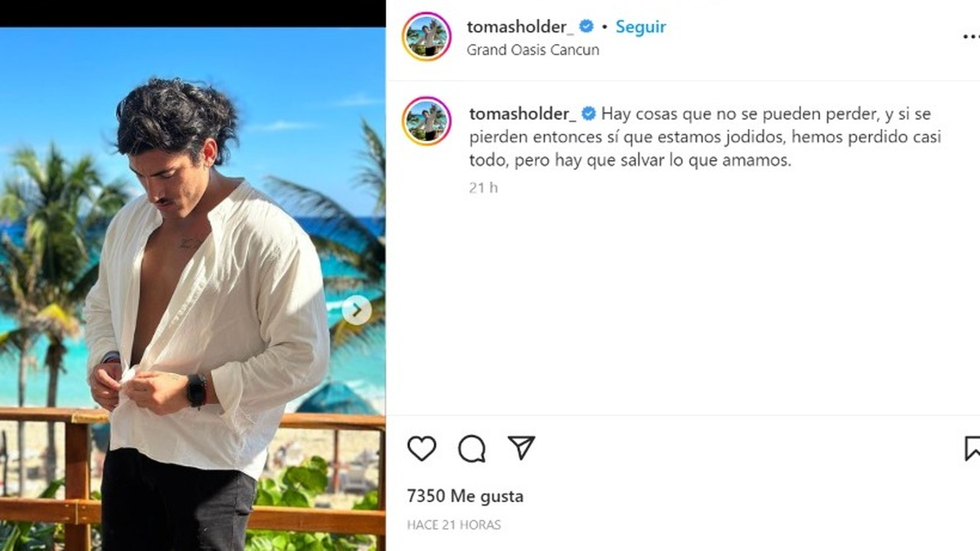This screenshot has width=980, height=551.
Task: View the 7350 Me gusta likes list
Action: coord(465,495)
